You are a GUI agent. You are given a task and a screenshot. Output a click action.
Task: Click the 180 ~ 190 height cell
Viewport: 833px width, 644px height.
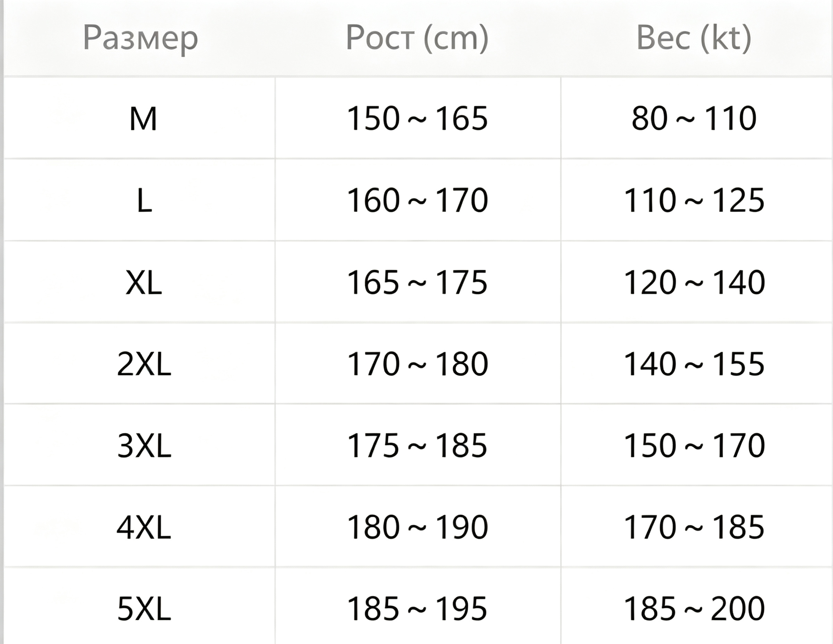pos(418,526)
